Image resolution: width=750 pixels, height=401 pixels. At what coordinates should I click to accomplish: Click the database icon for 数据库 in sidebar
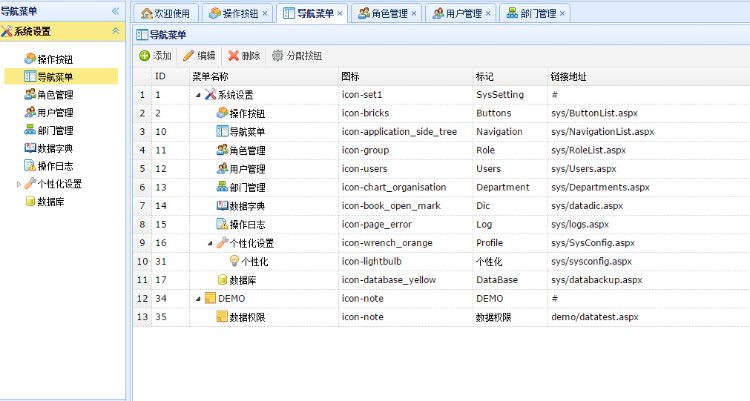click(30, 201)
